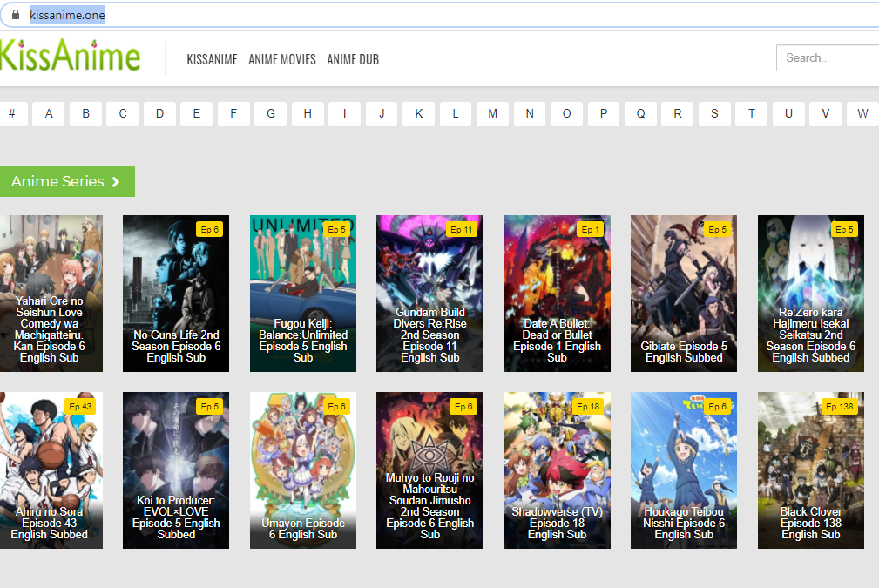Open Shadowverse (TV) Episode 18 thumbnail
The width and height of the screenshot is (879, 588).
[x=558, y=470]
